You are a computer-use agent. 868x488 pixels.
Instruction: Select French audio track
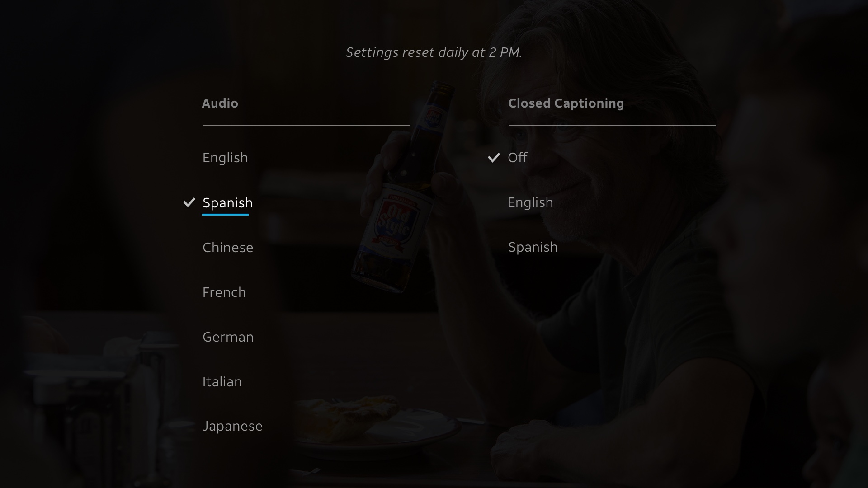click(224, 292)
